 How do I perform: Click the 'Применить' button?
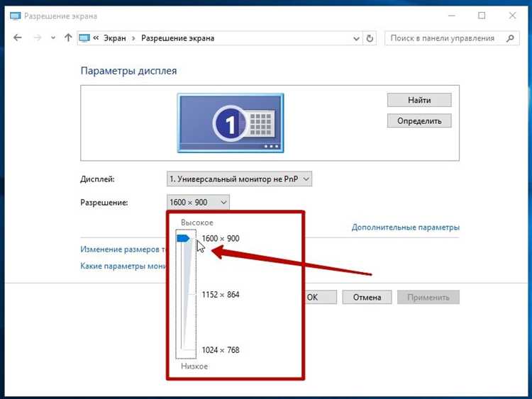[x=428, y=297]
